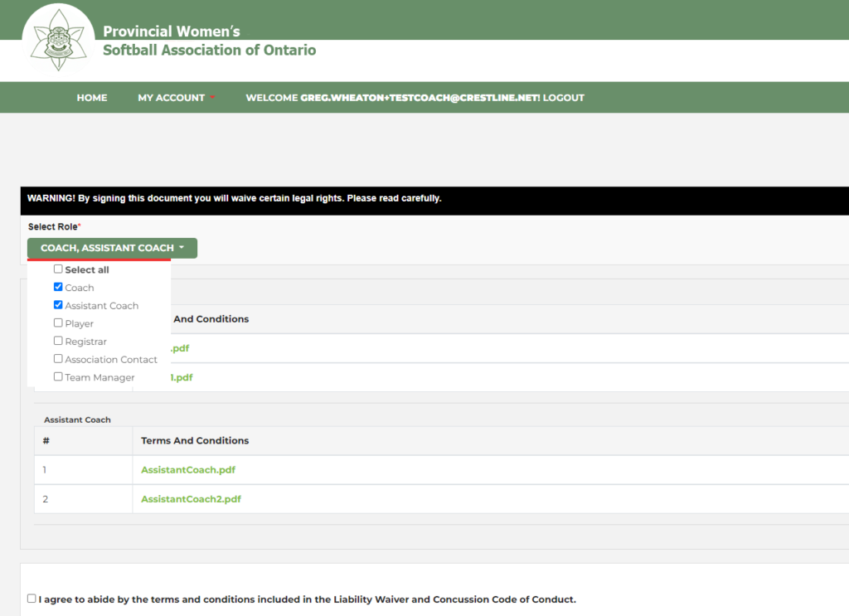Agree to Liability Waiver terms checkbox
The image size is (849, 616).
tap(32, 599)
